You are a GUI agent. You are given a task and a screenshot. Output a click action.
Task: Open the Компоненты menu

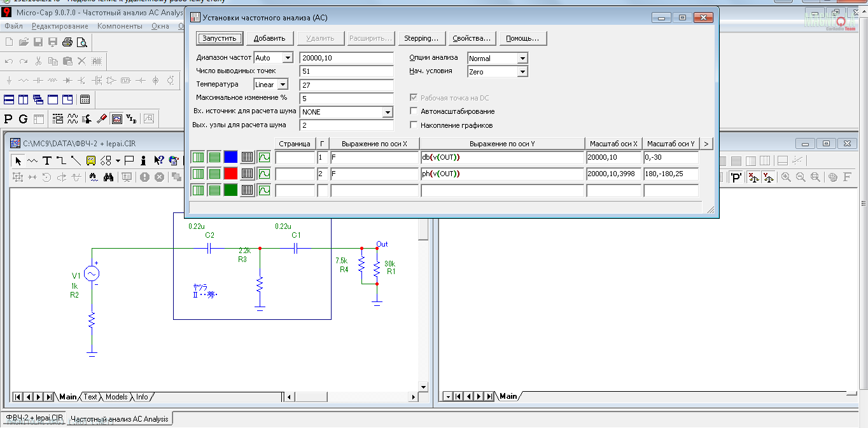(x=120, y=26)
